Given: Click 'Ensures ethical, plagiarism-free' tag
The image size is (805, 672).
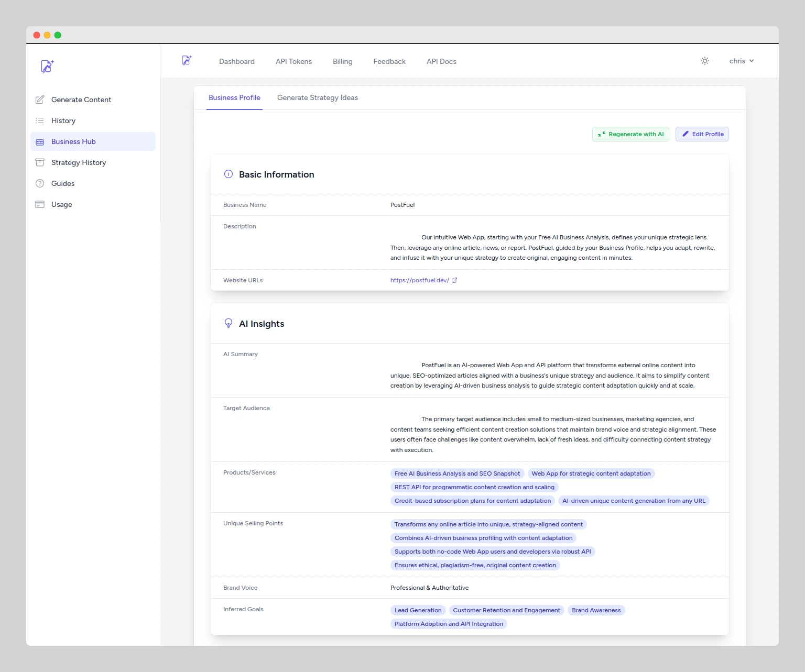Looking at the screenshot, I should click(x=475, y=565).
